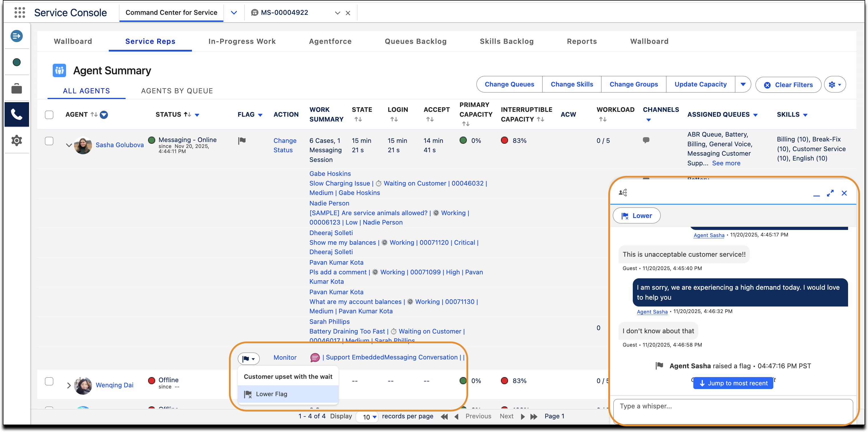This screenshot has height=432, width=868.
Task: Go to first page of records
Action: [444, 417]
